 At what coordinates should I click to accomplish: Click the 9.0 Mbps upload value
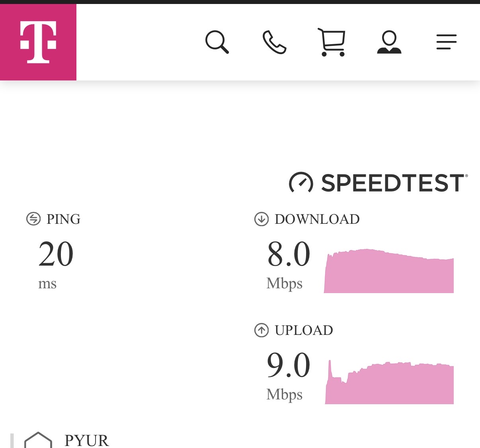289,366
